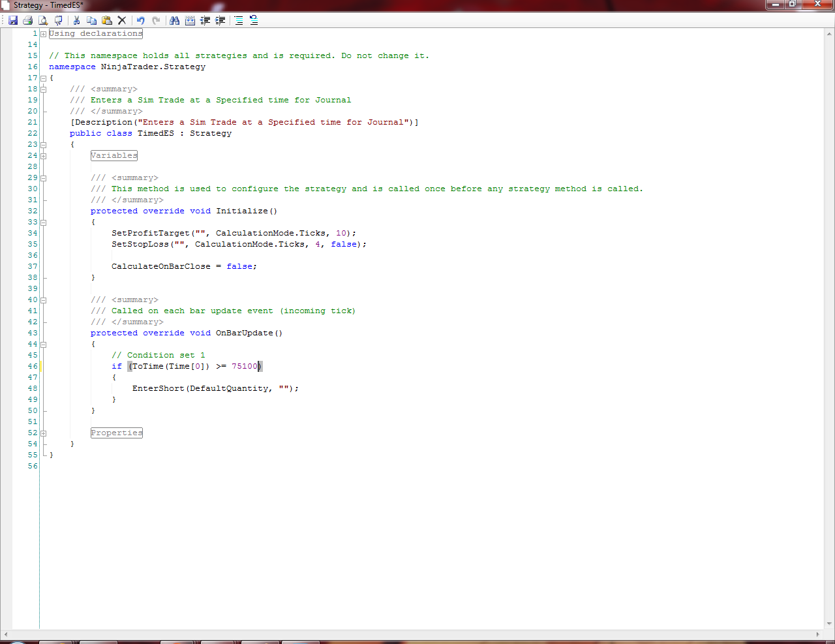Collapse the class body at line 23

pyautogui.click(x=43, y=145)
